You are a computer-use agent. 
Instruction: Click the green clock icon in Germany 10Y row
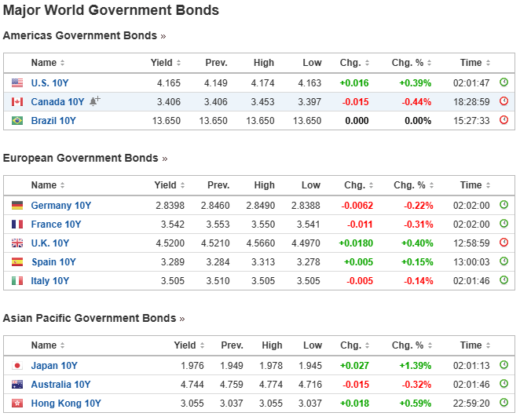point(504,205)
